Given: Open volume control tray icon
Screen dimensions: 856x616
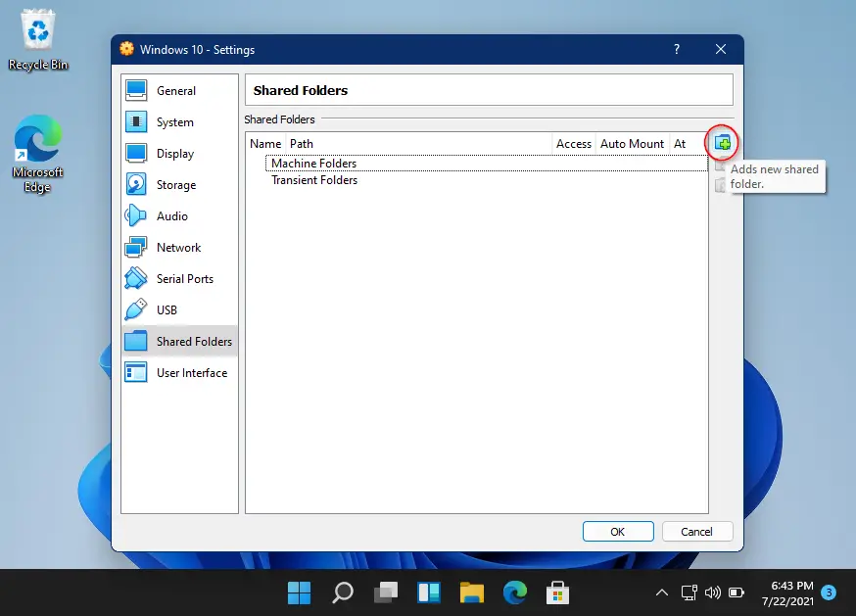Looking at the screenshot, I should [712, 592].
